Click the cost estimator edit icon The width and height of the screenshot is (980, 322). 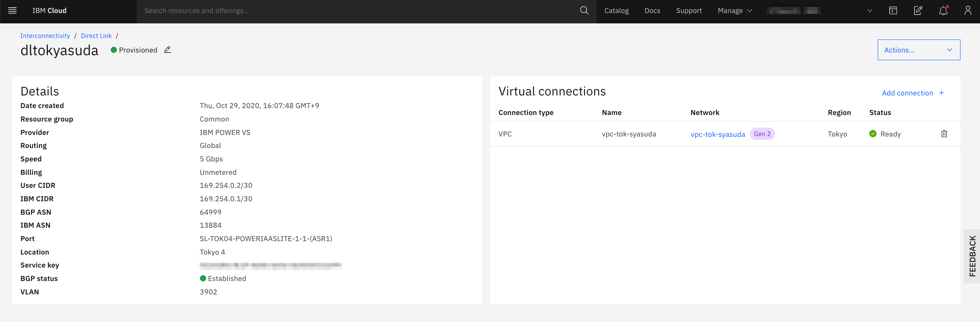(918, 11)
